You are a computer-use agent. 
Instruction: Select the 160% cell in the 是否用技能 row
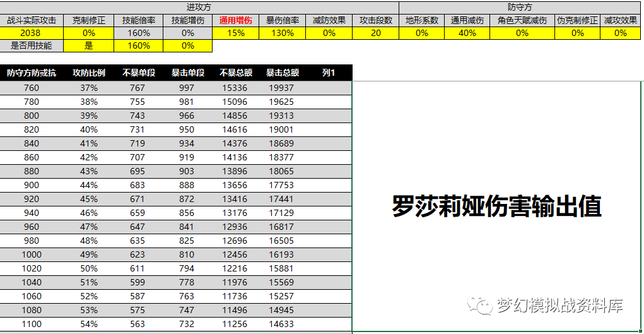[138, 45]
